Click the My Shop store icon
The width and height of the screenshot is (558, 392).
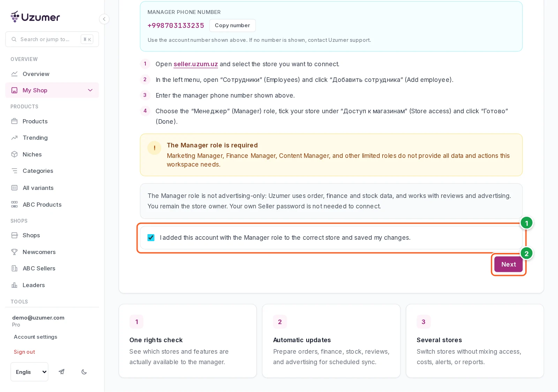coord(14,90)
